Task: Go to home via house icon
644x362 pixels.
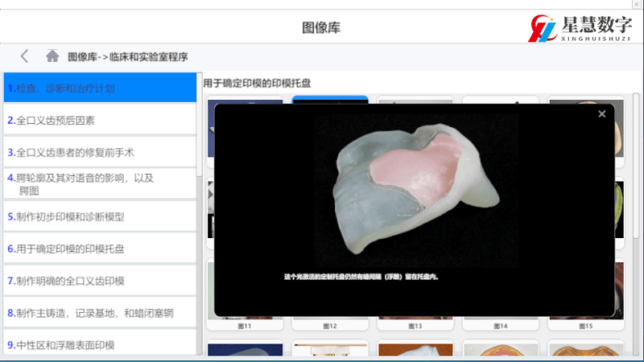Action: 52,56
